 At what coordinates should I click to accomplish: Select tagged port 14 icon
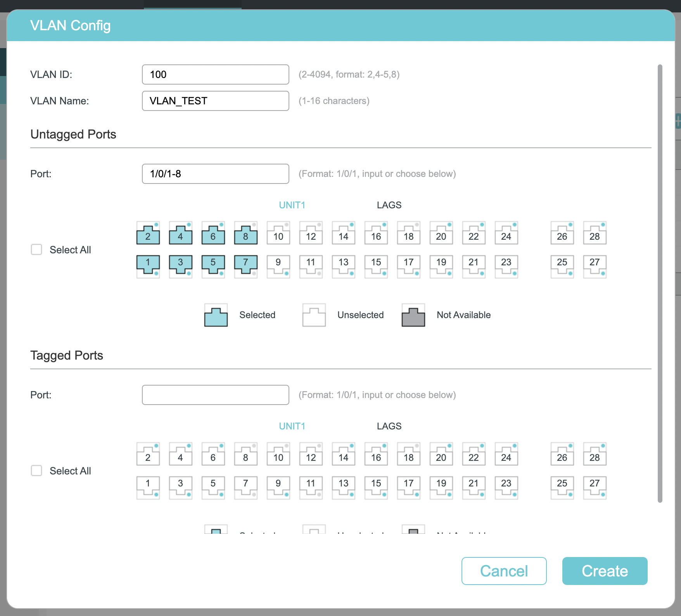coord(344,454)
